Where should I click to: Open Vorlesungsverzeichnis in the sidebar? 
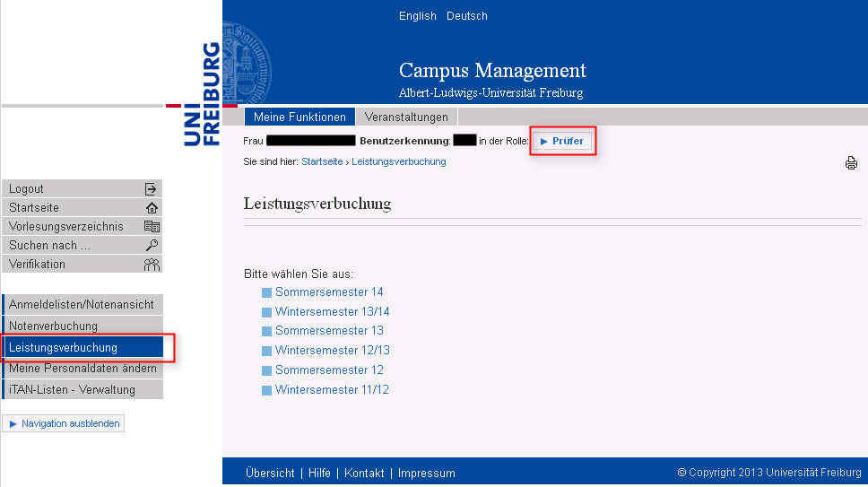82,226
